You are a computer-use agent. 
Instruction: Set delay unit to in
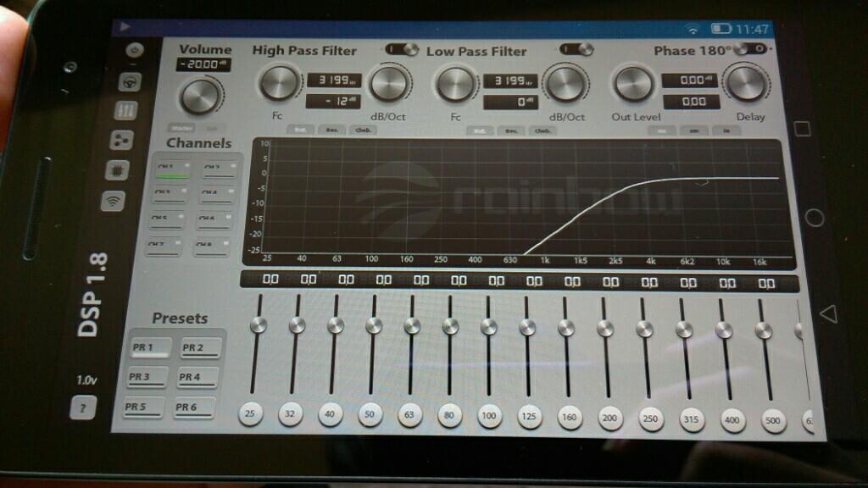(726, 131)
